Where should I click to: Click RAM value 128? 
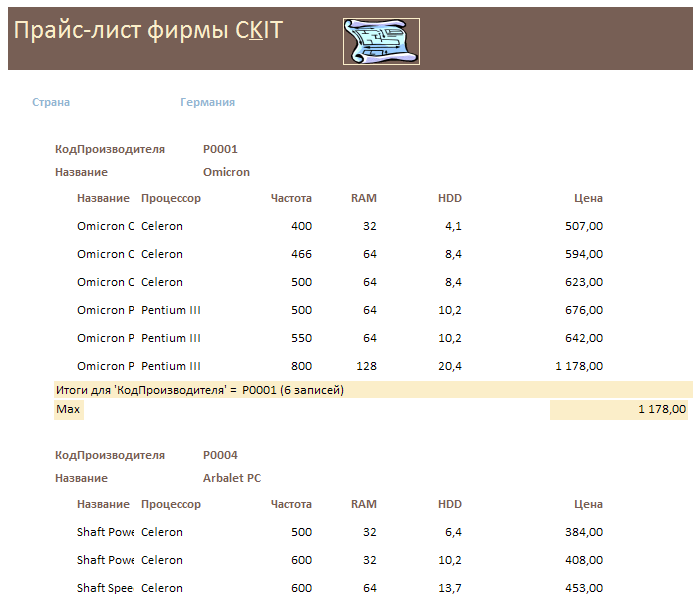coord(366,366)
